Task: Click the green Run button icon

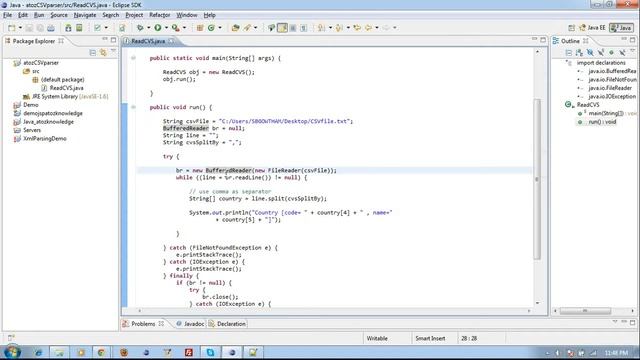Action: click(x=158, y=28)
